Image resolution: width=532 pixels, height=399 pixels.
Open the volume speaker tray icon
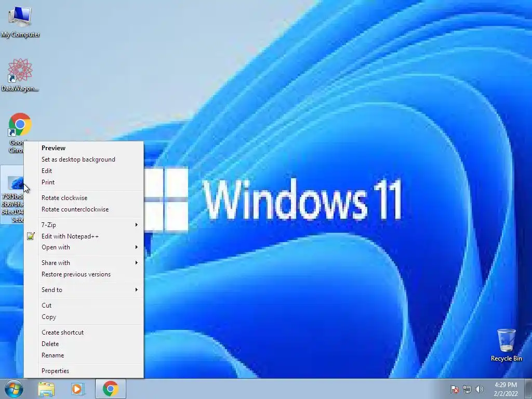tap(479, 389)
